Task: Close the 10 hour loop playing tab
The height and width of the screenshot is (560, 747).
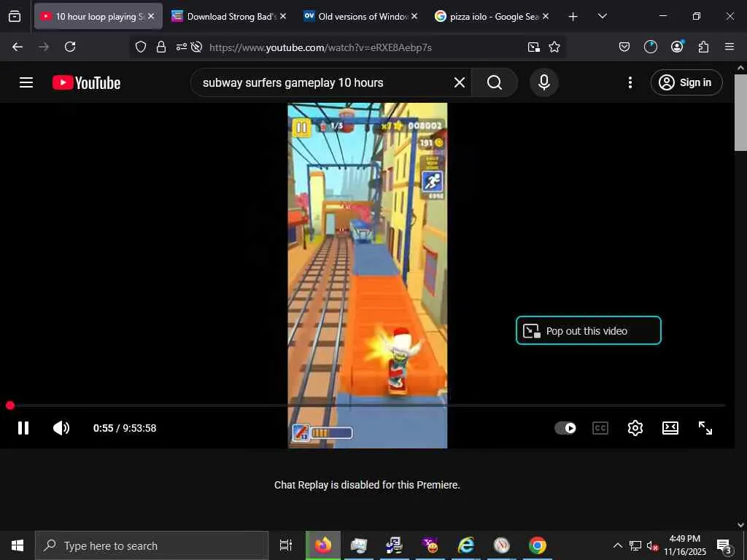Action: (x=151, y=16)
